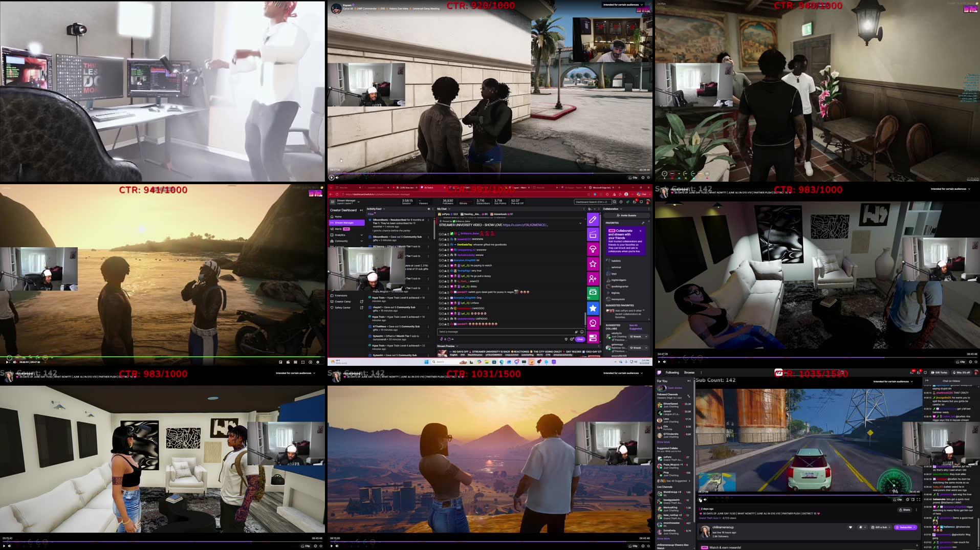Open the My Chat dropdown
980x550 pixels.
pos(449,209)
